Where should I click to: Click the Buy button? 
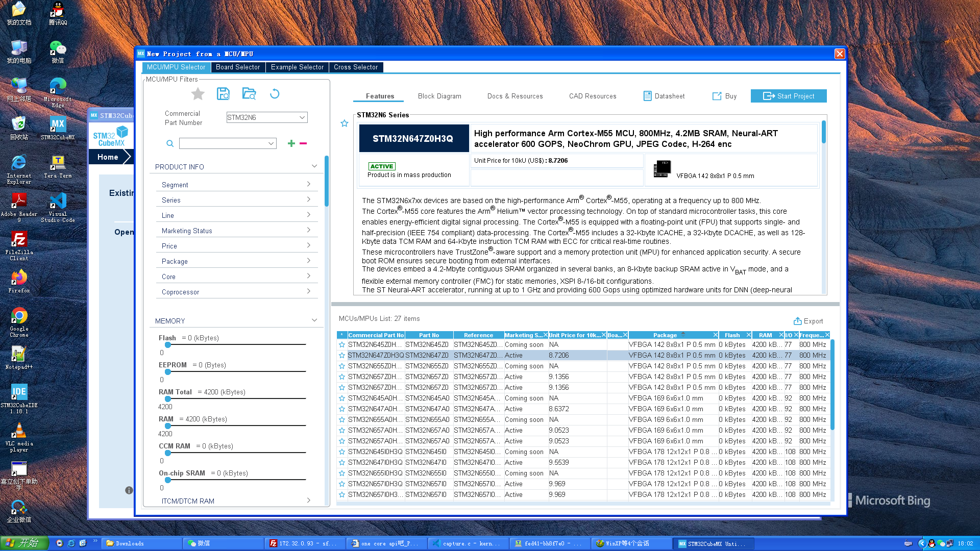pos(724,96)
